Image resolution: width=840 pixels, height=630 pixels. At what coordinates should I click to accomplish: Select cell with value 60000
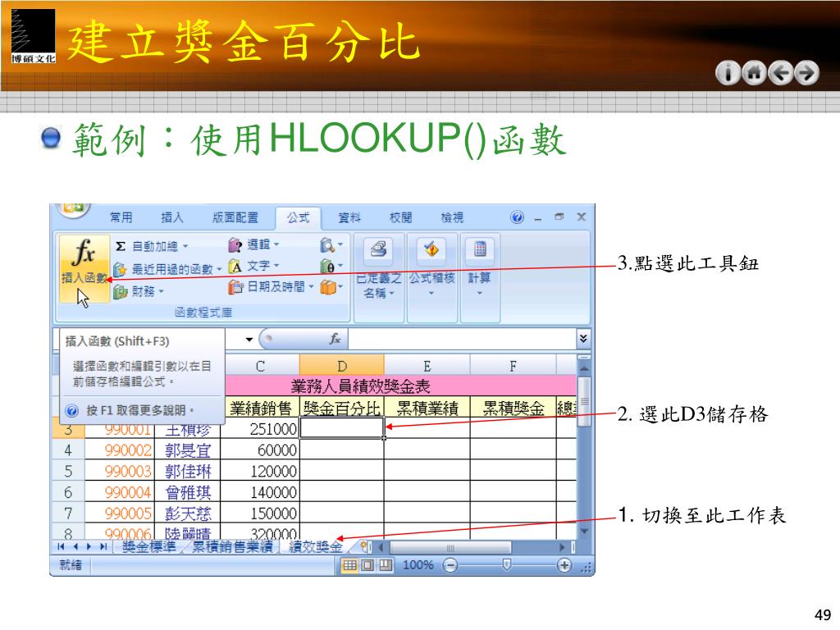(x=260, y=450)
